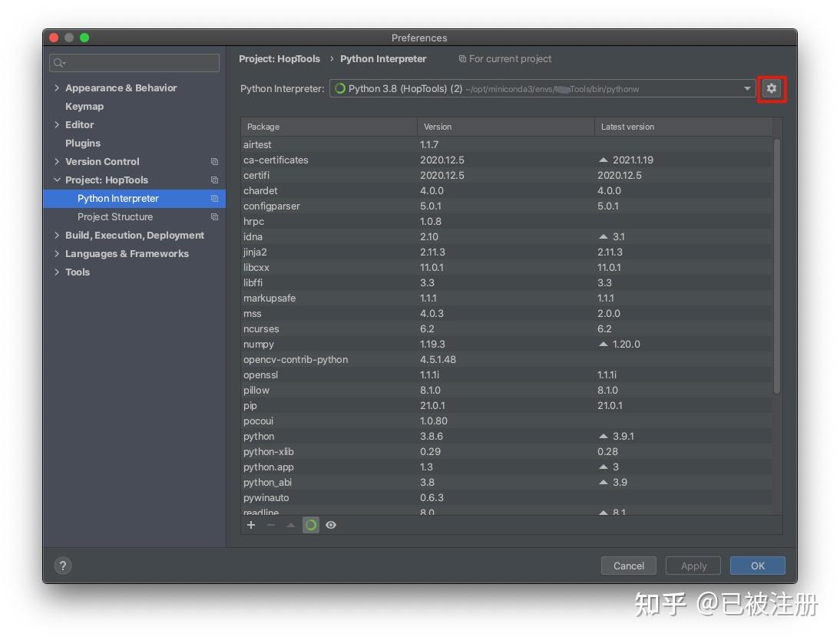Open Python Interpreter settings page
Screen dimensions: 840x640
point(134,198)
